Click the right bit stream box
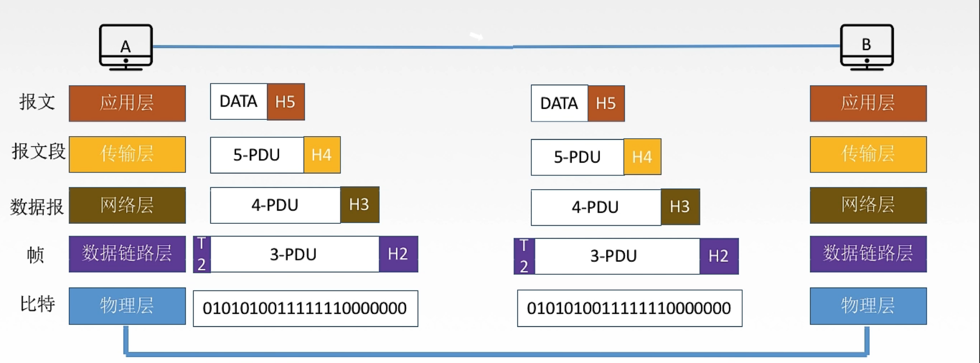The height and width of the screenshot is (363, 980). (629, 308)
